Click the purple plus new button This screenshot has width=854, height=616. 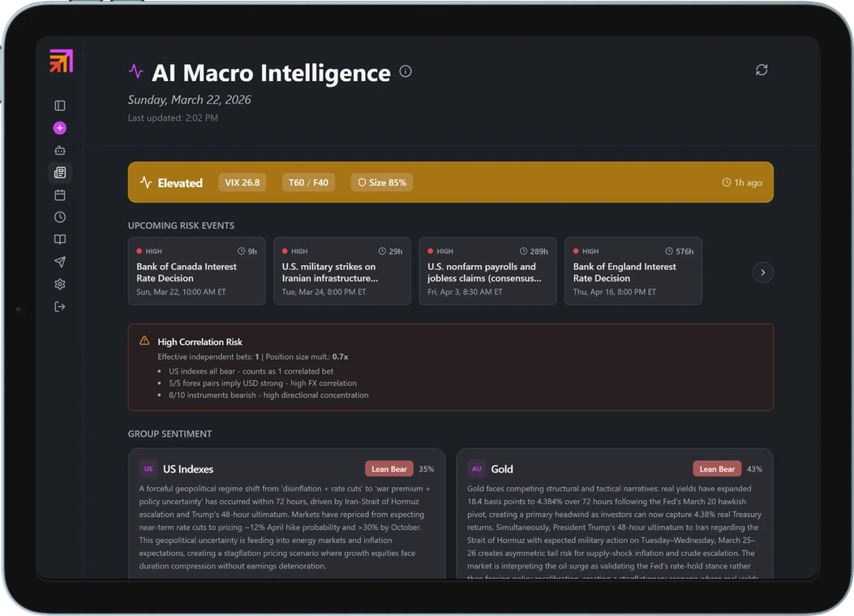tap(60, 128)
